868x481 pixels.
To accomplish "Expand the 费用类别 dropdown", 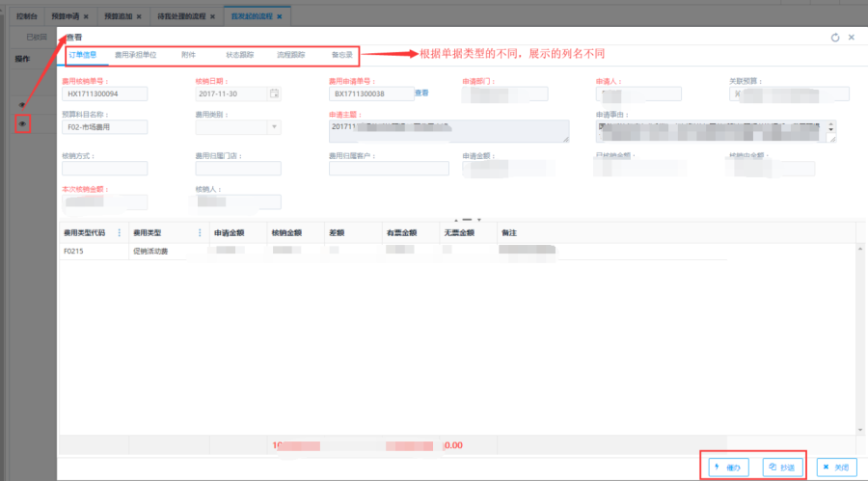I will click(x=274, y=126).
